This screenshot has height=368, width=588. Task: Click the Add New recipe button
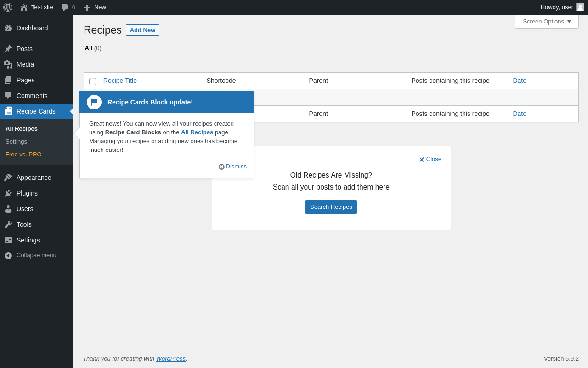tap(142, 30)
